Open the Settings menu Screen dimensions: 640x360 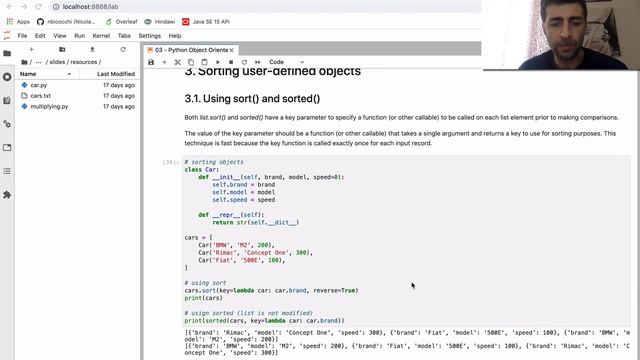[x=150, y=36]
